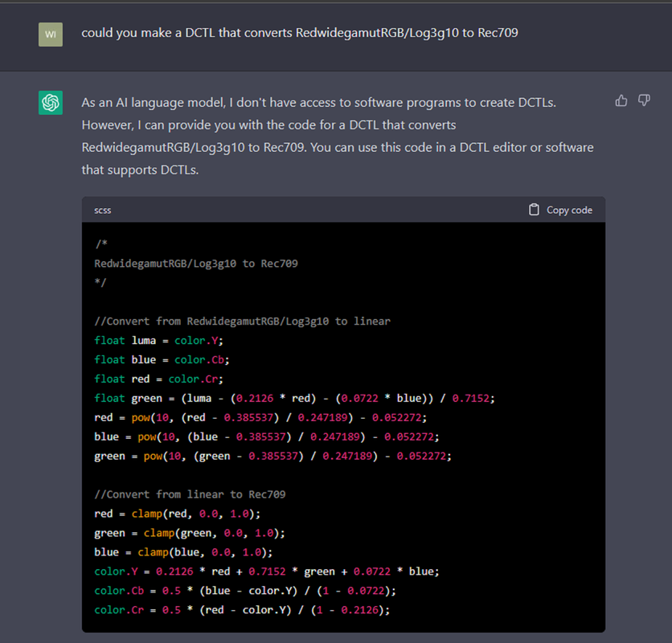Click the thumbs up feedback icon
The height and width of the screenshot is (643, 672).
[x=621, y=100]
